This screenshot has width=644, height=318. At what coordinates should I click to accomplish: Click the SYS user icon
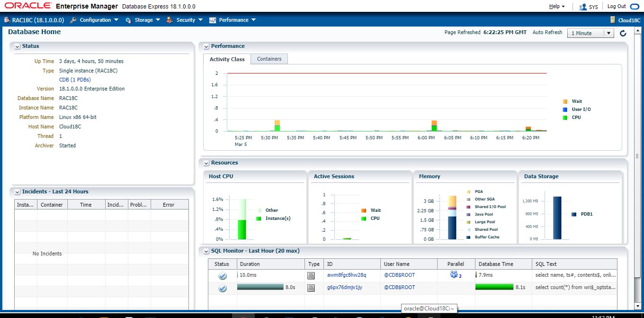(x=582, y=7)
